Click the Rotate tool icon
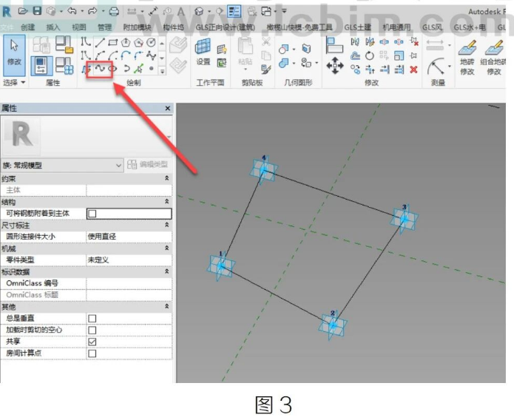 (370, 55)
